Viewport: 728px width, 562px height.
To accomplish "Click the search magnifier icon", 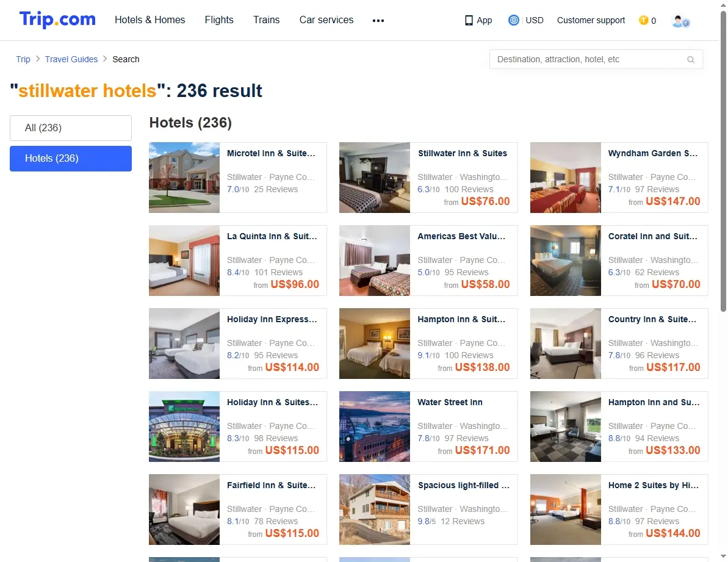I will pos(691,59).
